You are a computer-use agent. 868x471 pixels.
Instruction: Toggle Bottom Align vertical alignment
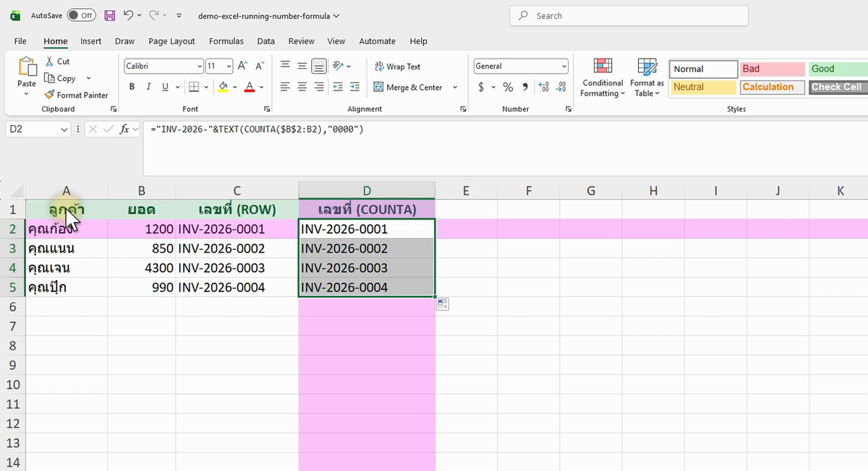click(318, 66)
